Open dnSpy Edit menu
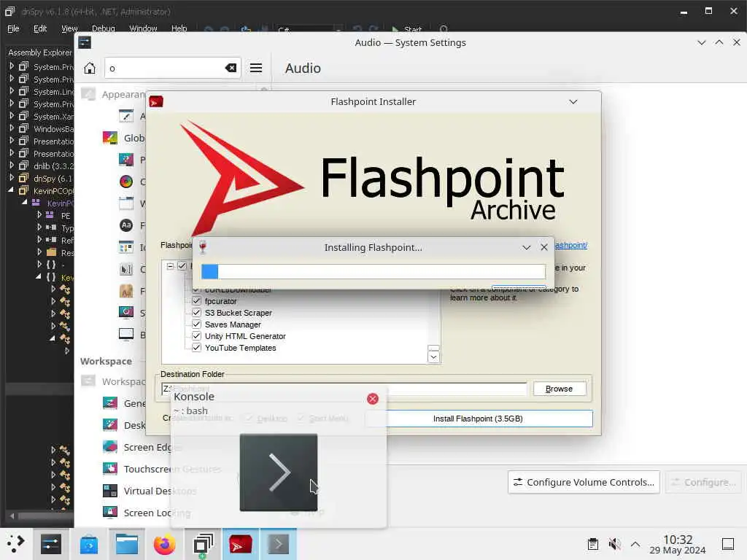 tap(40, 28)
